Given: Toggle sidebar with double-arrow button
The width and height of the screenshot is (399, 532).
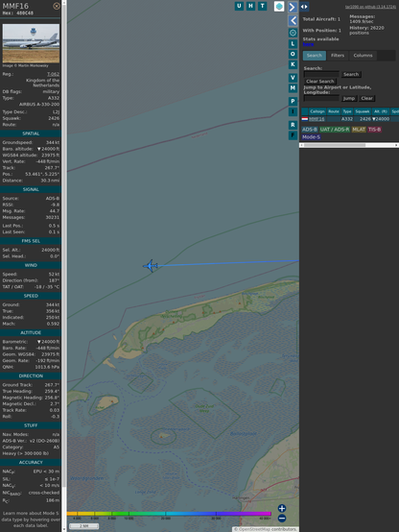Looking at the screenshot, I should pyautogui.click(x=304, y=7).
